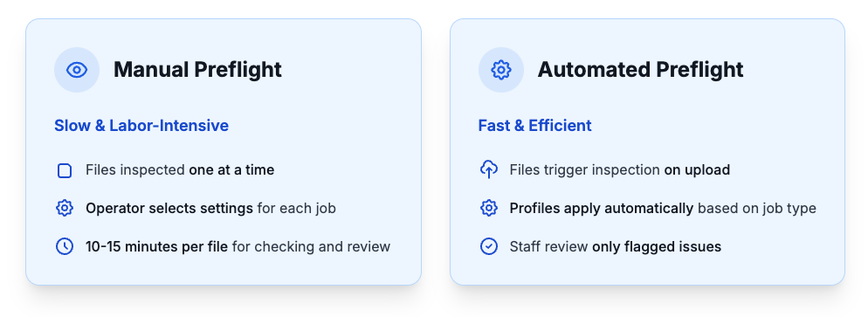Click Files trigger inspection on upload text
Viewport: 868px width, 317px height.
click(620, 169)
